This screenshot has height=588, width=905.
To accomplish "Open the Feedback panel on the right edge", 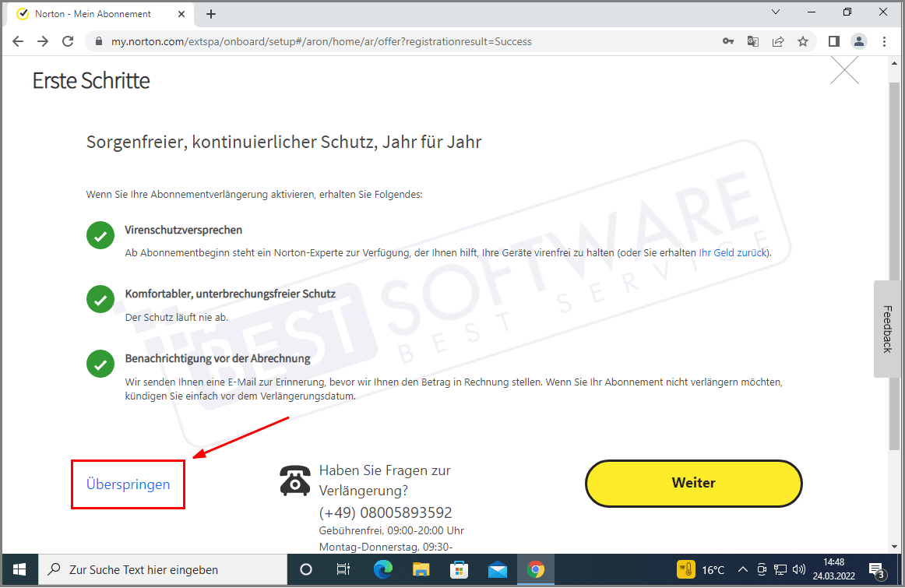I will (886, 329).
